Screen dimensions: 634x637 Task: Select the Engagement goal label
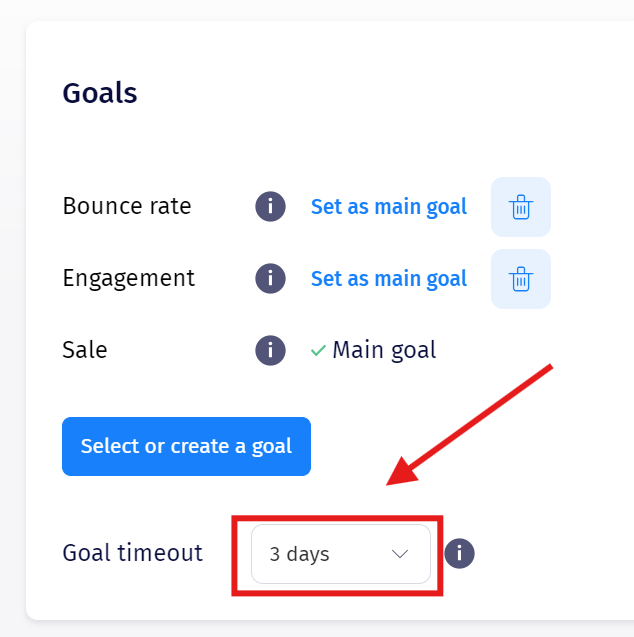[128, 278]
